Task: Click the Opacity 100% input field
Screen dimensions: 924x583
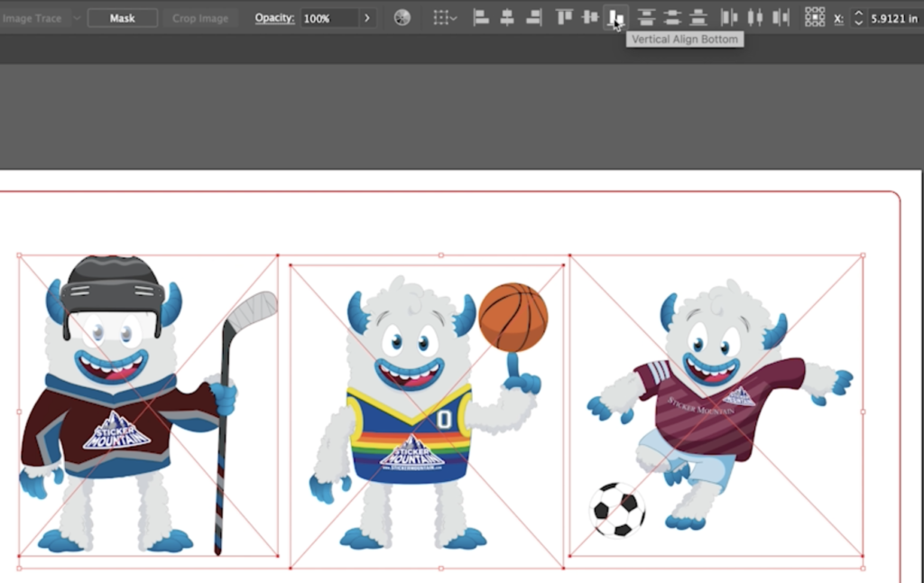Action: [x=329, y=18]
